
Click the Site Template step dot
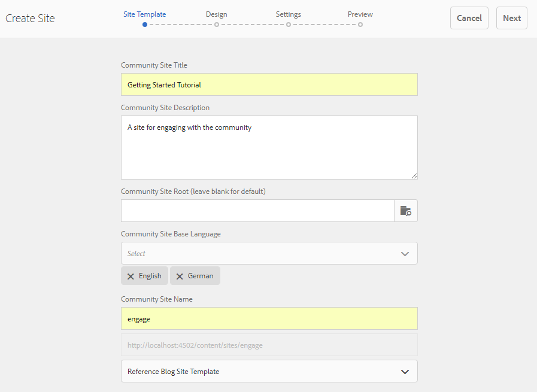click(x=145, y=25)
